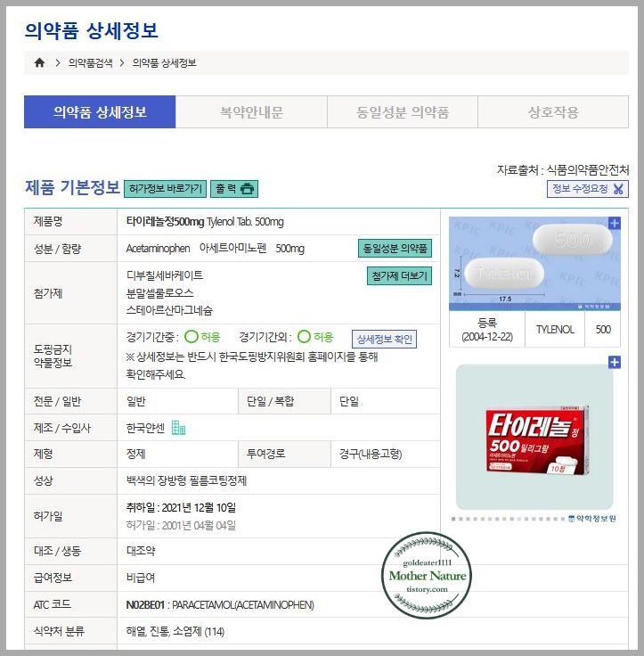Click 허가정보 바로가기 button

click(x=166, y=189)
